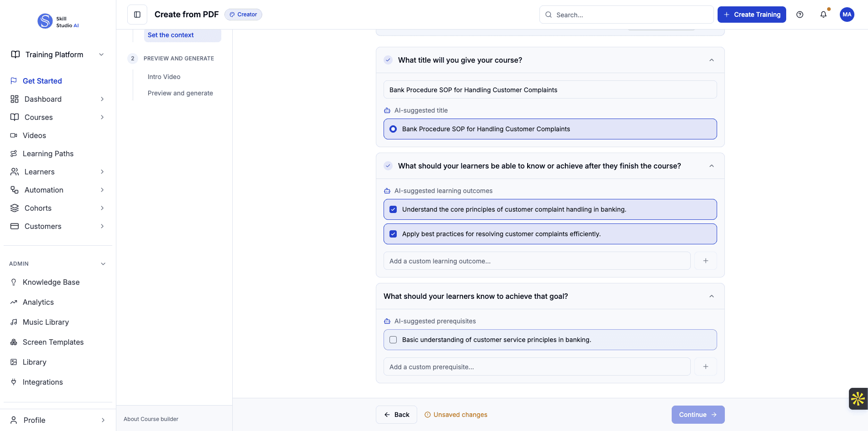Open the Videos section icon
The height and width of the screenshot is (431, 868).
tap(14, 135)
